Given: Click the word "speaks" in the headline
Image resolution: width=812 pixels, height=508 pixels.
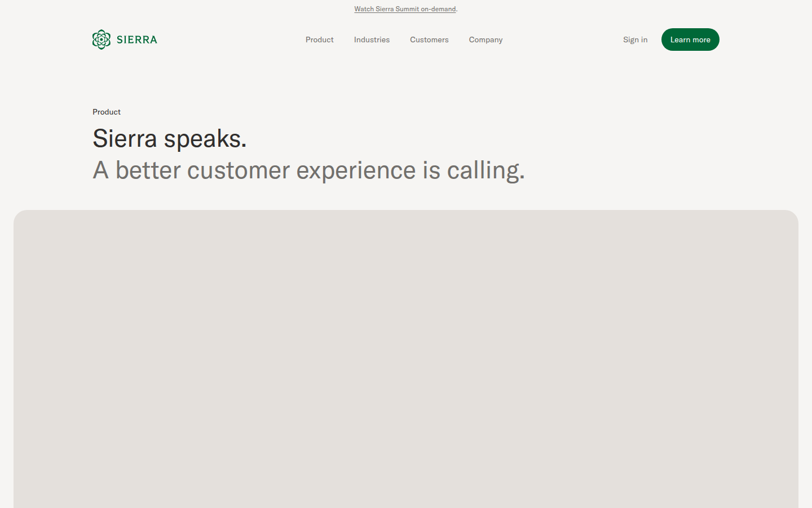Looking at the screenshot, I should pos(205,139).
